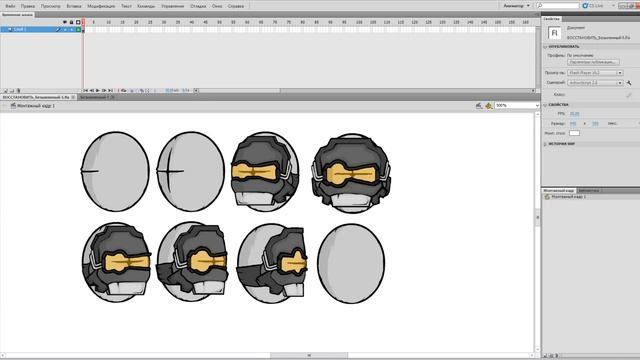Image resolution: width=640 pixels, height=360 pixels.
Task: Open the Просмотр menu
Action: coord(51,6)
